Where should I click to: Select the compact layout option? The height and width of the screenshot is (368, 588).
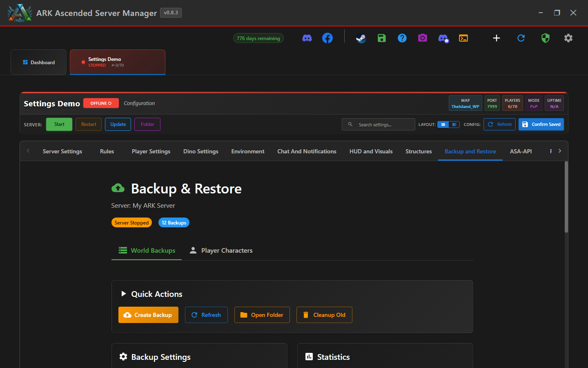point(454,124)
